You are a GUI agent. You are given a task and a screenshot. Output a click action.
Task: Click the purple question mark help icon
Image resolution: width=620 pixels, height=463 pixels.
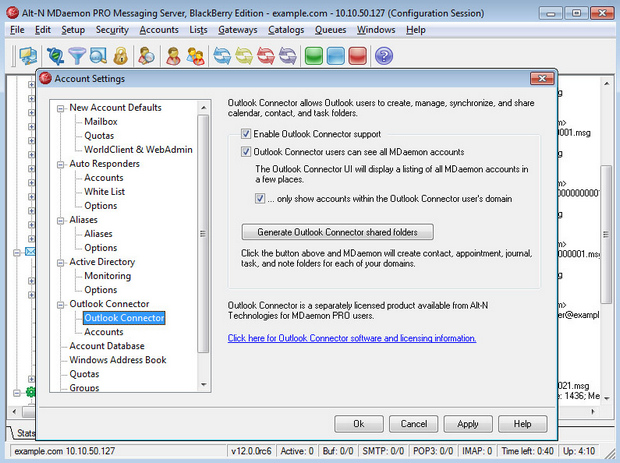pos(384,56)
